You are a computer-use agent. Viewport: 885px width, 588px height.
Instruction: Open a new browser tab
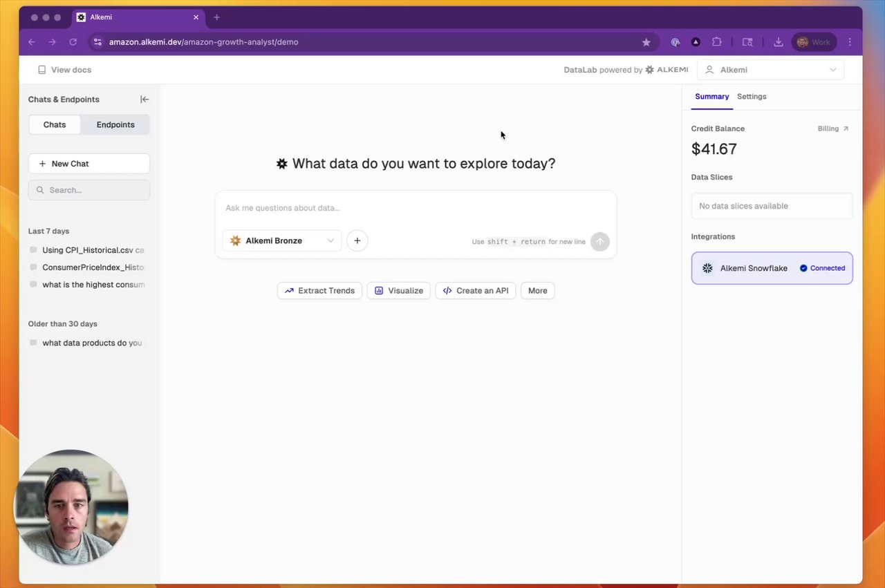point(216,17)
